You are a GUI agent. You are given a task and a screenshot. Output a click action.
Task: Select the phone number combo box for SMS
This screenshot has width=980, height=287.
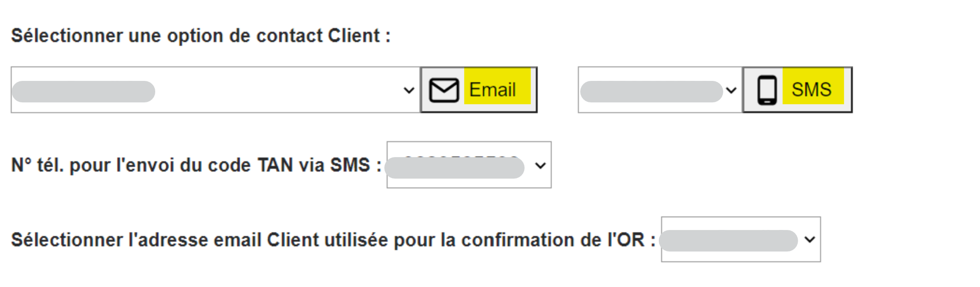[x=660, y=90]
